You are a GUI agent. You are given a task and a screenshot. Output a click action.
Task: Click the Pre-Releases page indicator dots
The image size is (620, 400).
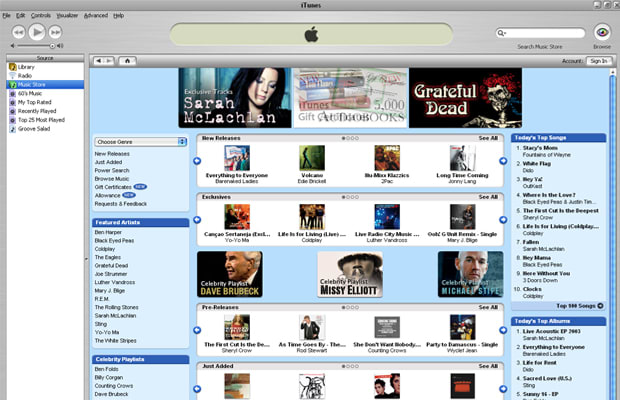pos(350,307)
